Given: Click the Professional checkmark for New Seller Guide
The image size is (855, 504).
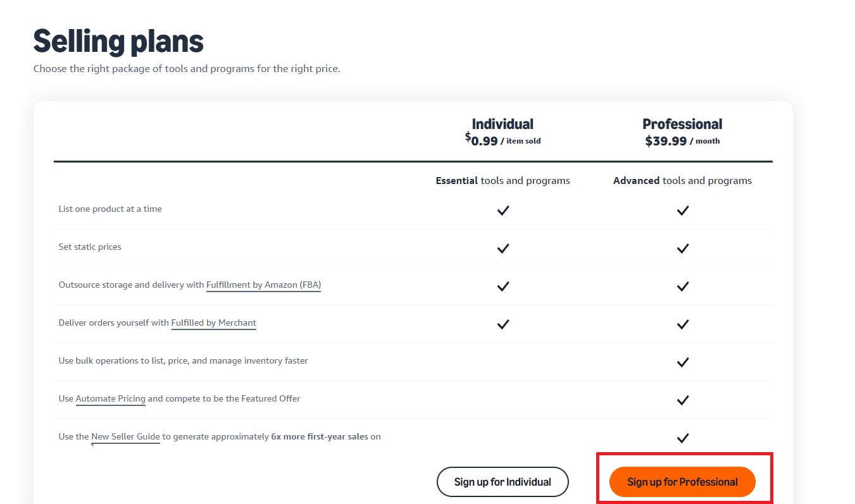Looking at the screenshot, I should tap(682, 438).
